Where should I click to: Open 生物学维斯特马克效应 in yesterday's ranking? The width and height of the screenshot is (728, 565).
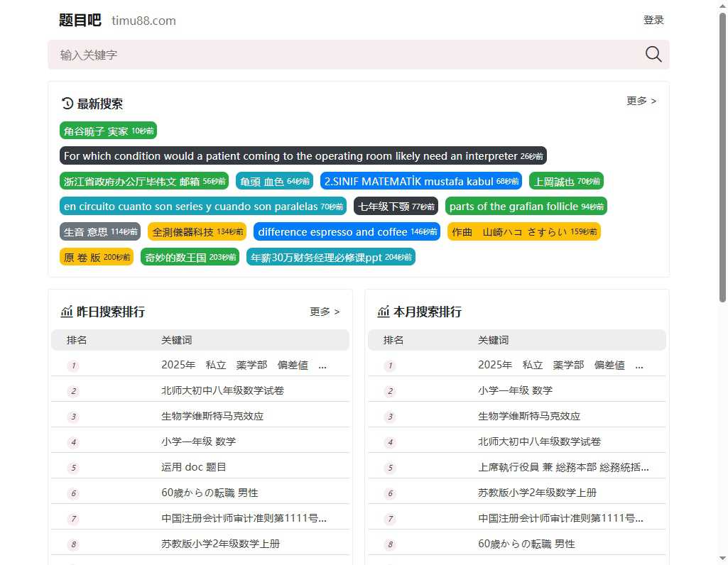[x=212, y=415]
